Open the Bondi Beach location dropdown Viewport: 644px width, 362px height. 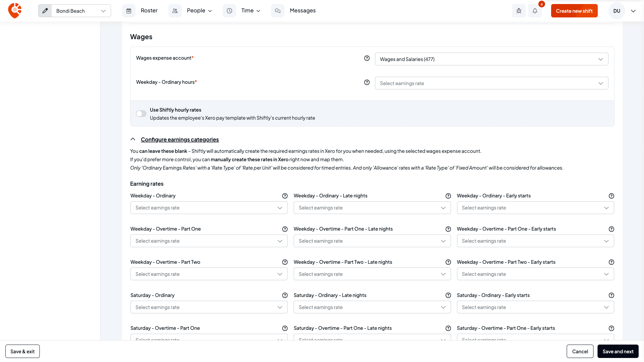(81, 11)
